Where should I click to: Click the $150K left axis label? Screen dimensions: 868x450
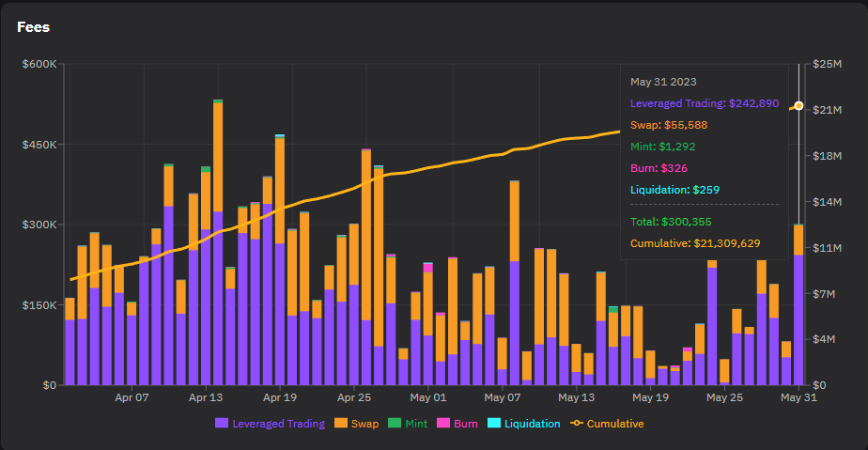[39, 305]
